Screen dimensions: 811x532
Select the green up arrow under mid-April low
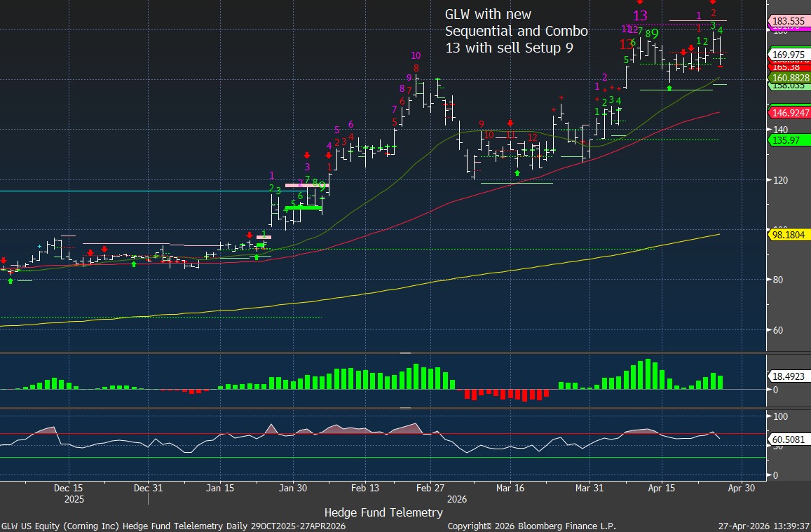coord(669,88)
